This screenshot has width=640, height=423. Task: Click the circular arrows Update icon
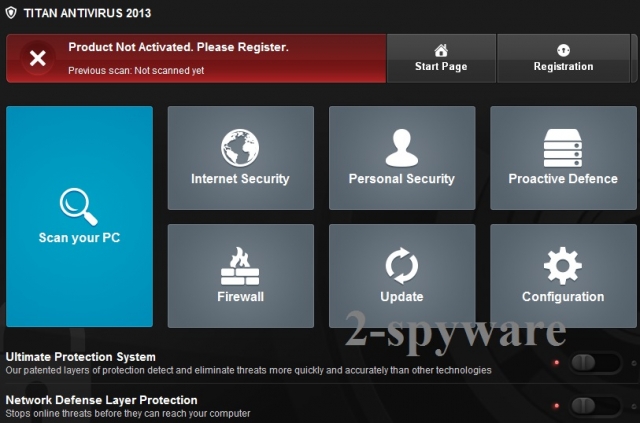coord(402,266)
